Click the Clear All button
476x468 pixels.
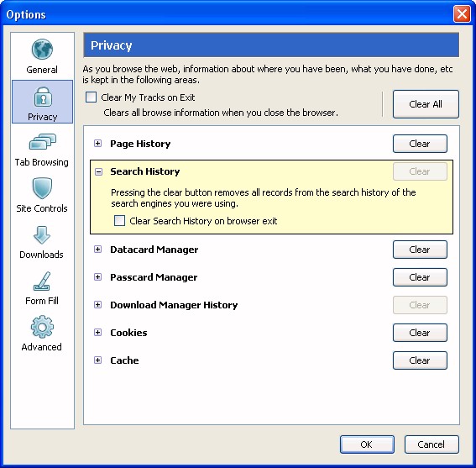tap(426, 104)
